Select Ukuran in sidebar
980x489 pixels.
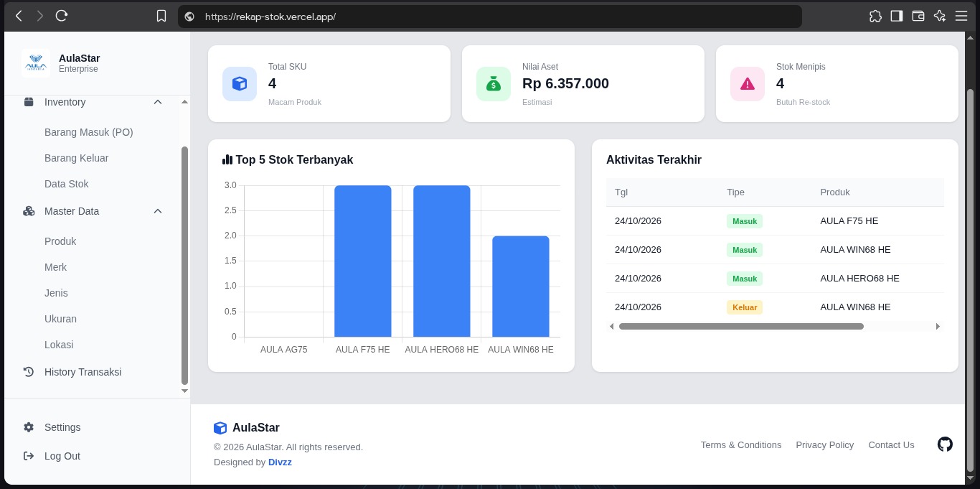tap(60, 319)
